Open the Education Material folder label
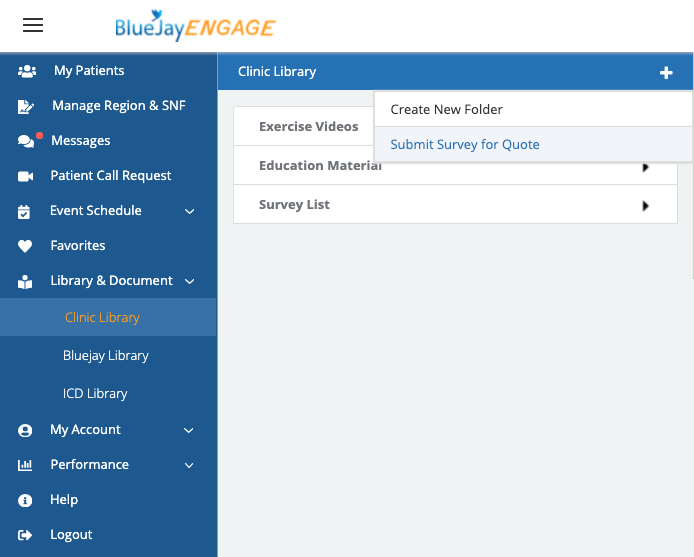694x557 pixels. (x=320, y=166)
